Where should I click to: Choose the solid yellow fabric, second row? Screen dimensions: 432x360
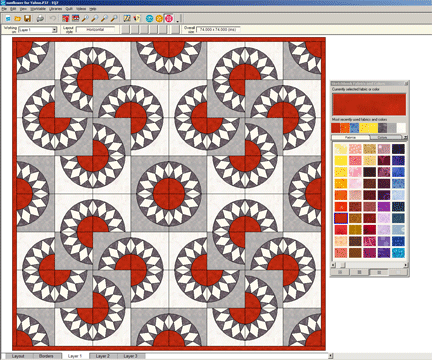tap(341, 160)
